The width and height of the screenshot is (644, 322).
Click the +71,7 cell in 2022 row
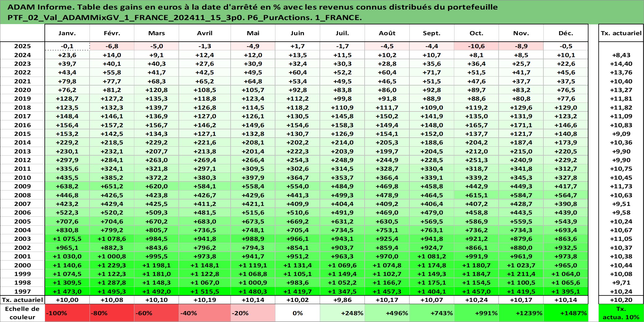[x=432, y=72]
